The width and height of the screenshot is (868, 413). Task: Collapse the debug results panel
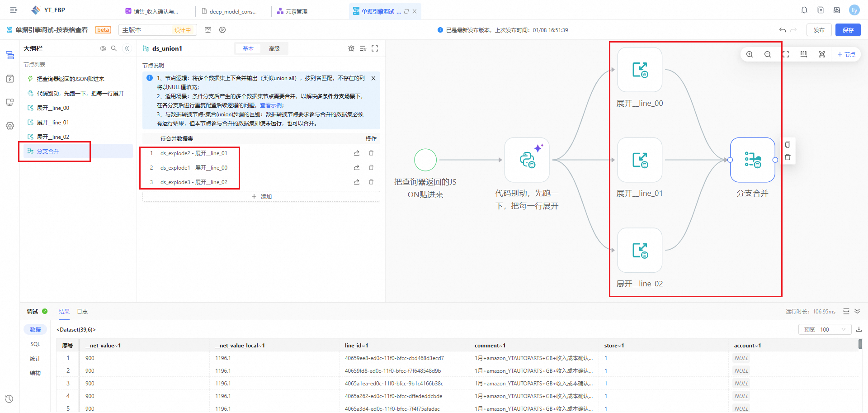pyautogui.click(x=857, y=311)
